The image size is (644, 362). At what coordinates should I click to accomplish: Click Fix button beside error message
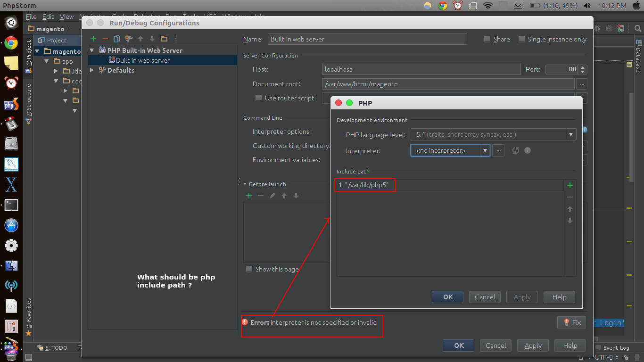571,322
